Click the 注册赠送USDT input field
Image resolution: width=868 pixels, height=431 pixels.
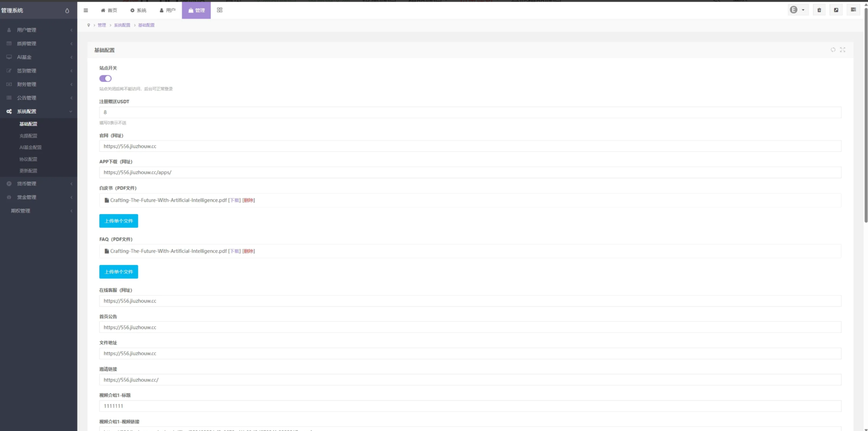[470, 113]
